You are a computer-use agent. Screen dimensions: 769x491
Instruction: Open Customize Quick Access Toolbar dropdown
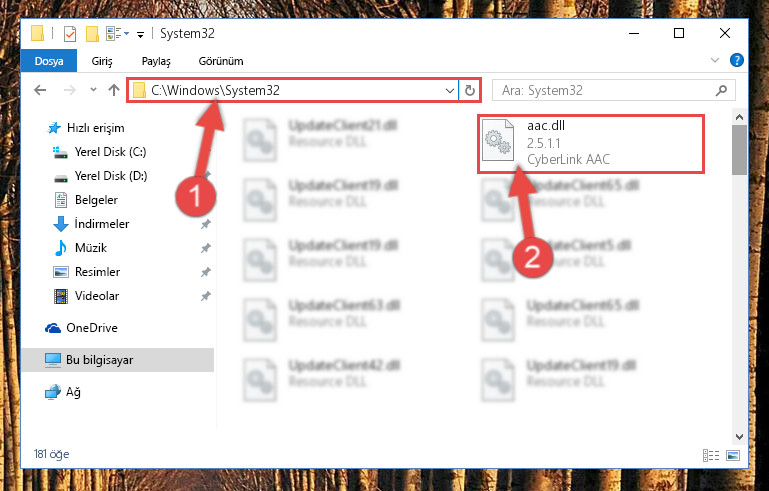[140, 34]
